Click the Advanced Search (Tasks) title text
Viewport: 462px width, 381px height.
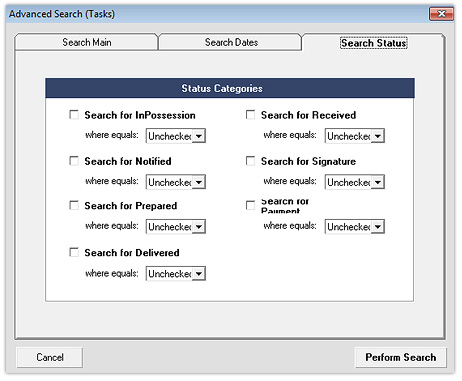click(x=62, y=14)
